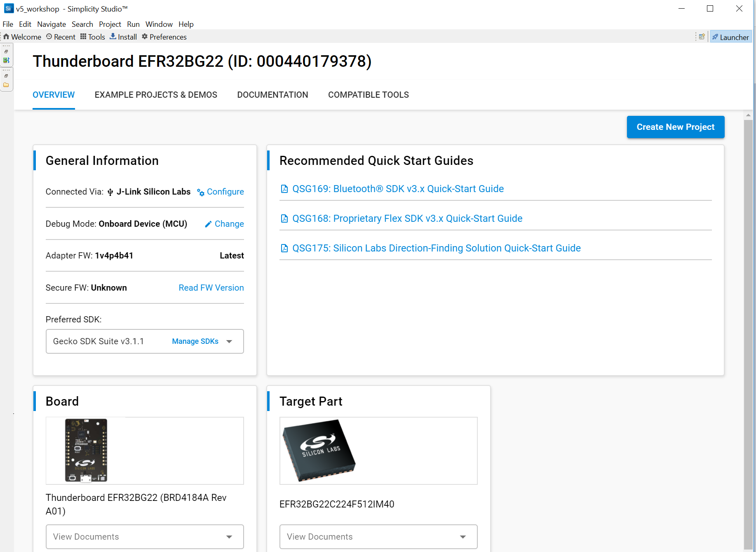Viewport: 756px width, 552px height.
Task: Switch to the COMPATIBLE TOOLS tab
Action: pyautogui.click(x=369, y=95)
